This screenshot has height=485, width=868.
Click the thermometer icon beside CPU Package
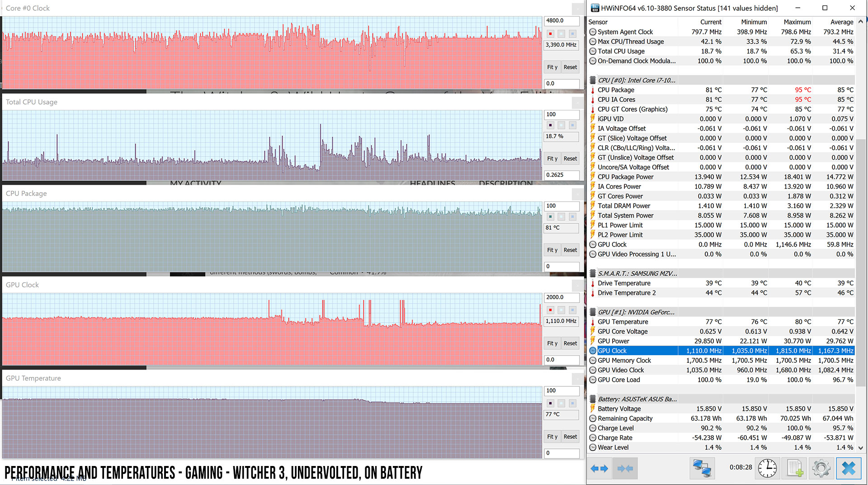[x=593, y=90]
